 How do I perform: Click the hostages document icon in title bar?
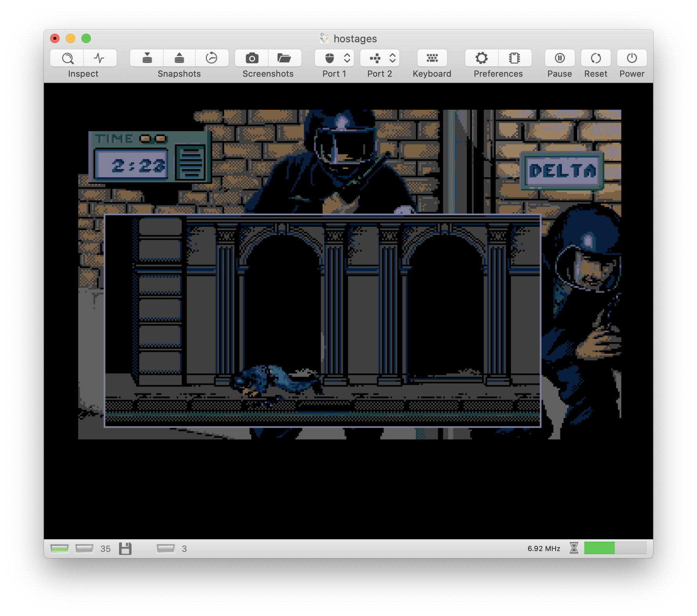324,38
